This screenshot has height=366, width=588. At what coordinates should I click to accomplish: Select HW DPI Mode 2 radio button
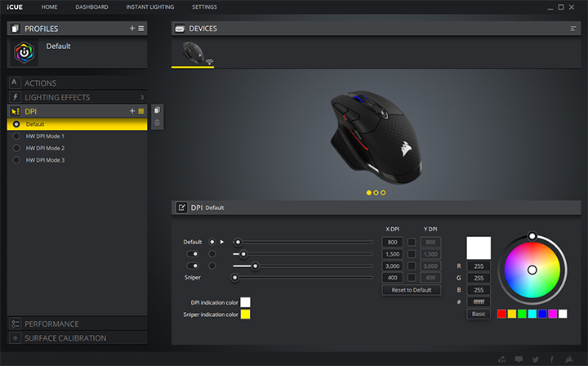tap(16, 148)
